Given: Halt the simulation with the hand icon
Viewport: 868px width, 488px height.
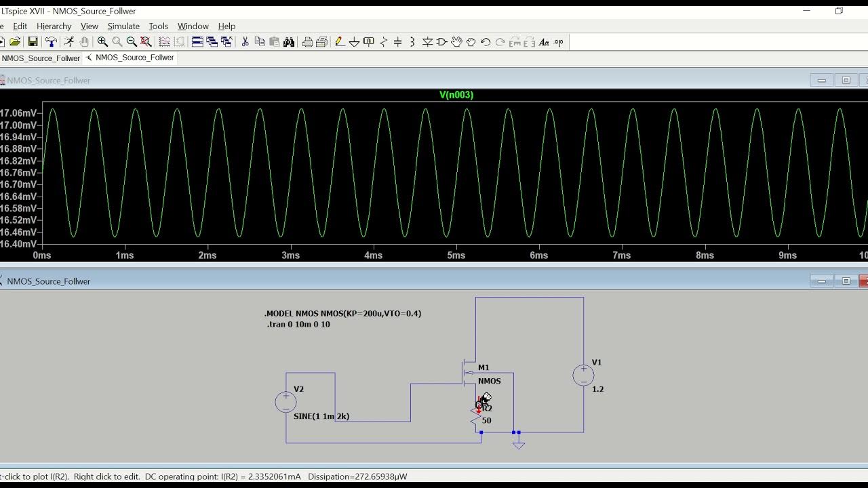Looking at the screenshot, I should (x=84, y=42).
